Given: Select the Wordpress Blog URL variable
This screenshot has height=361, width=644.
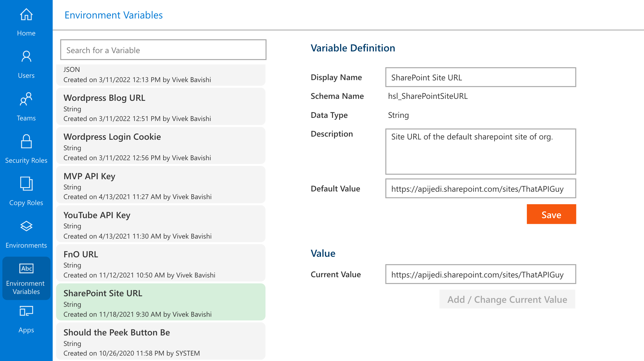Looking at the screenshot, I should pos(161,107).
